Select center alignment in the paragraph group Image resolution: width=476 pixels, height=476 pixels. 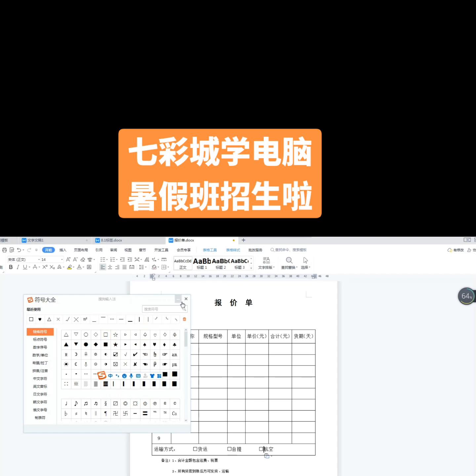coord(109,267)
